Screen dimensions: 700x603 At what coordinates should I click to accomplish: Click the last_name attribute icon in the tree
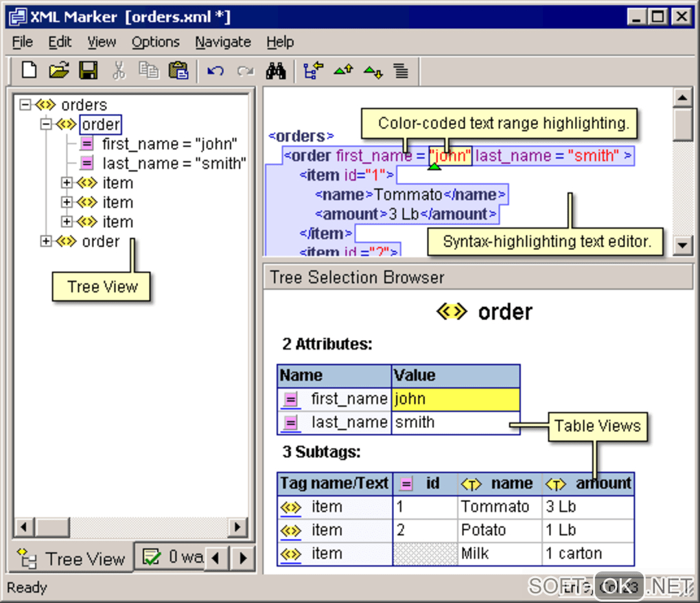click(87, 163)
